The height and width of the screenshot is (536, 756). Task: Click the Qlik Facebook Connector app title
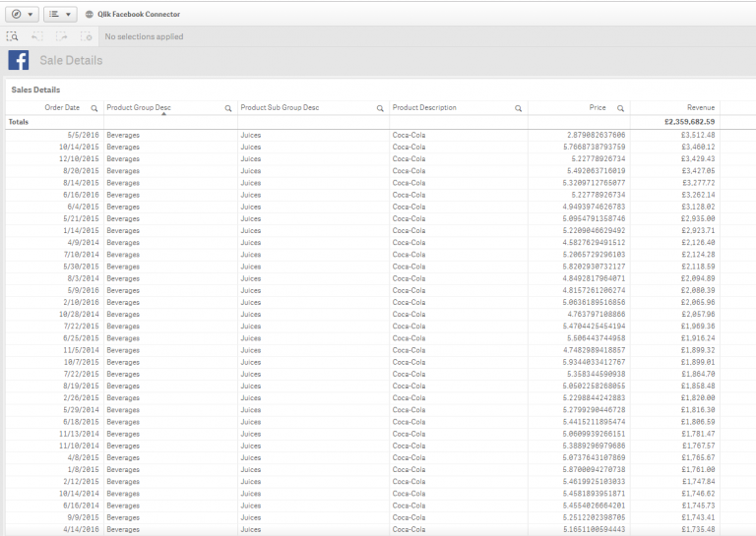click(x=139, y=15)
